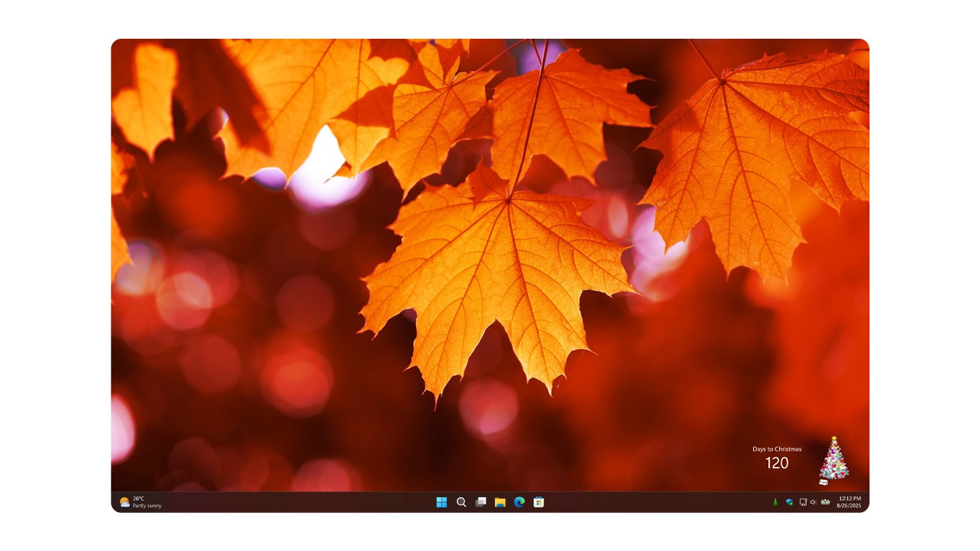This screenshot has width=980, height=551.
Task: Click the volume speaker icon
Action: pyautogui.click(x=813, y=501)
